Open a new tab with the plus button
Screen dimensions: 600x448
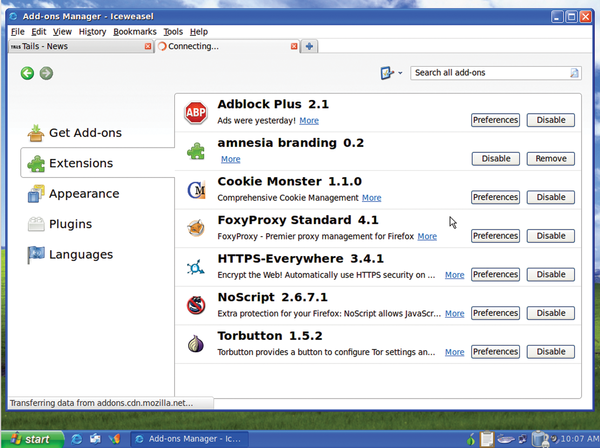(310, 46)
